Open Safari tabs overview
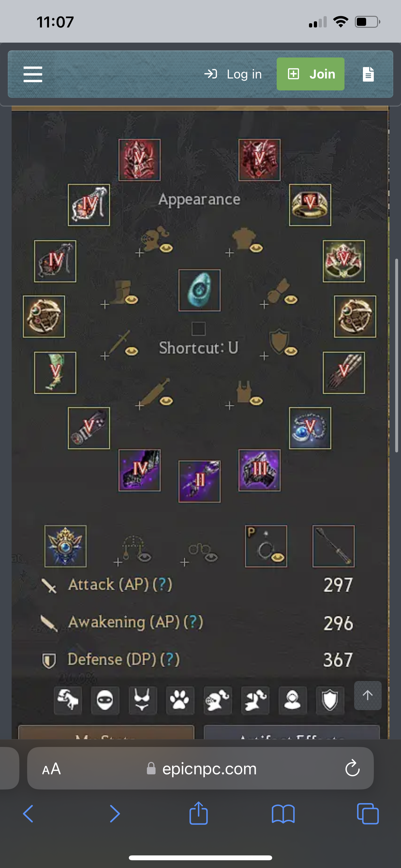The image size is (401, 868). (x=368, y=813)
